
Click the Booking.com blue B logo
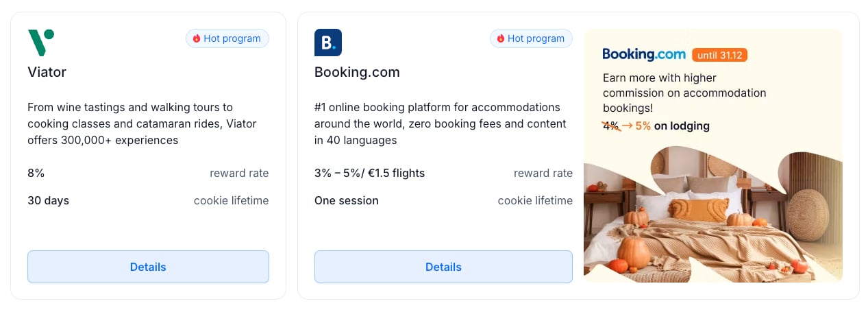pyautogui.click(x=327, y=43)
